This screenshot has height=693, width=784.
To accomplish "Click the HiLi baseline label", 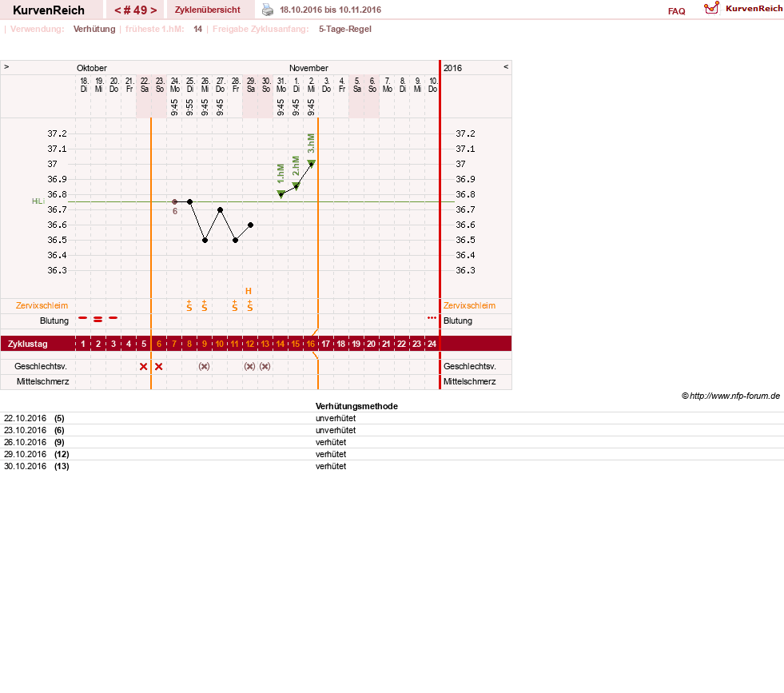I will [x=38, y=201].
